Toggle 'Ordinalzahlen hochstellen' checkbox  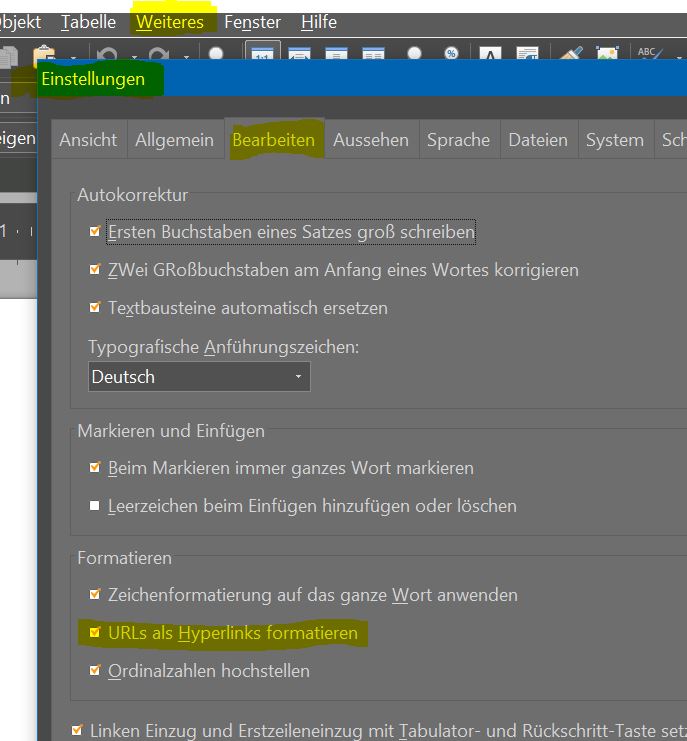click(95, 671)
